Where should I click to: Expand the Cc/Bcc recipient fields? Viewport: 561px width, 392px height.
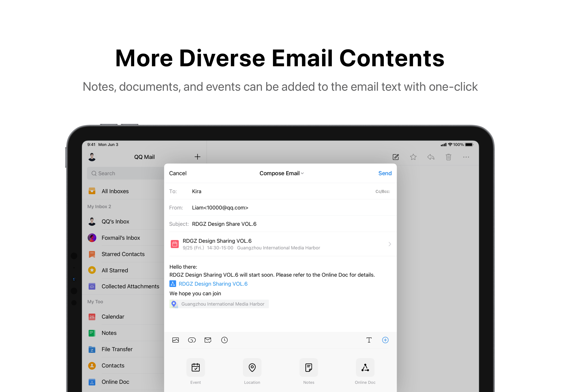[382, 191]
